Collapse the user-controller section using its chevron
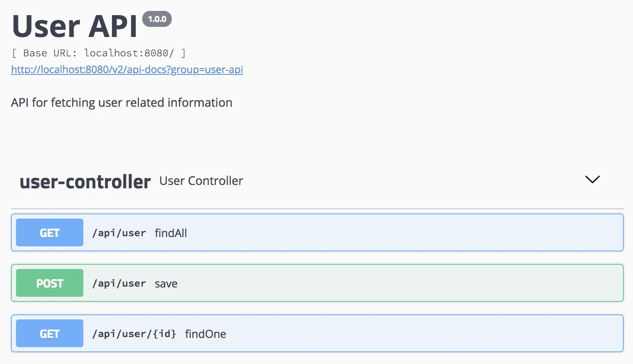 point(592,179)
